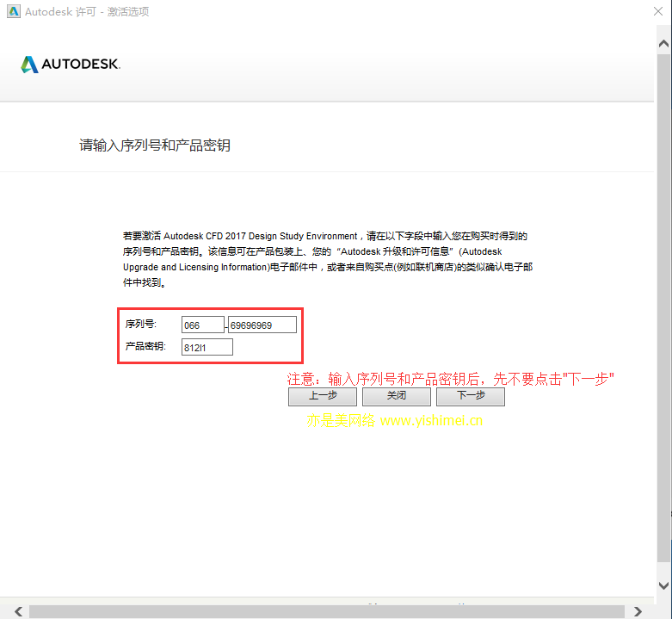Image resolution: width=672 pixels, height=619 pixels.
Task: Click the Autodesk window title icon
Action: [14, 11]
